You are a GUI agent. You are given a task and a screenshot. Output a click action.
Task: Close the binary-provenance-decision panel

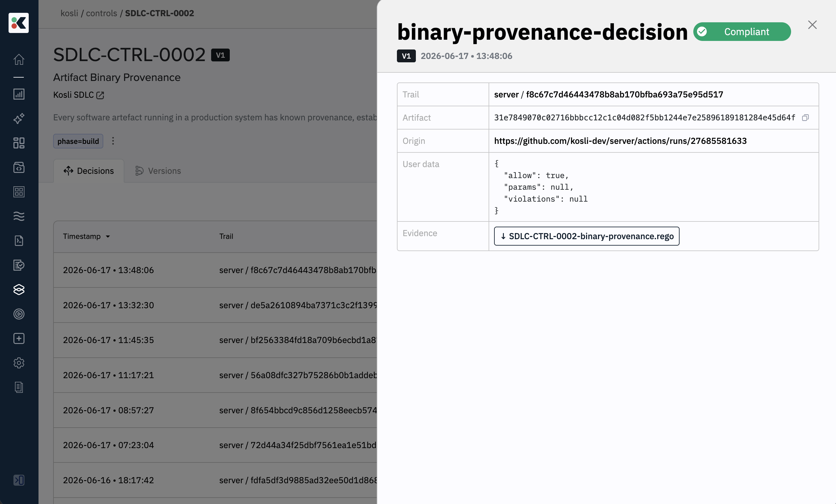click(x=812, y=25)
